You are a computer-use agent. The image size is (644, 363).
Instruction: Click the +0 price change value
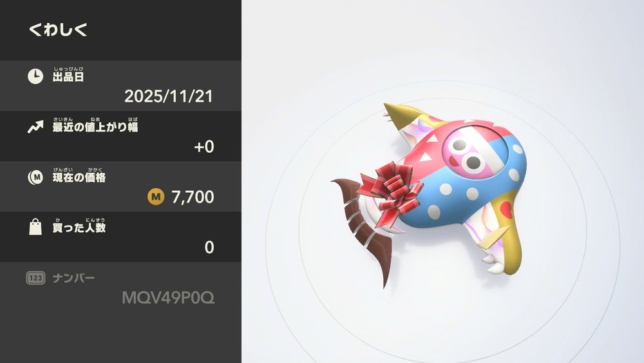tap(204, 147)
